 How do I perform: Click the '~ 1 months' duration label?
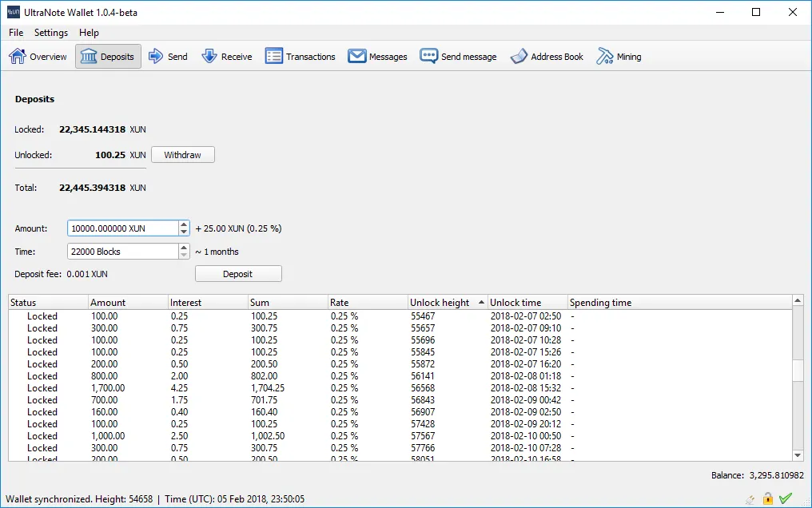tap(217, 252)
